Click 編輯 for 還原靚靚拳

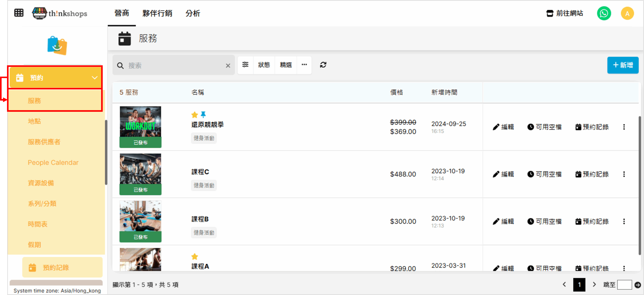(x=503, y=127)
